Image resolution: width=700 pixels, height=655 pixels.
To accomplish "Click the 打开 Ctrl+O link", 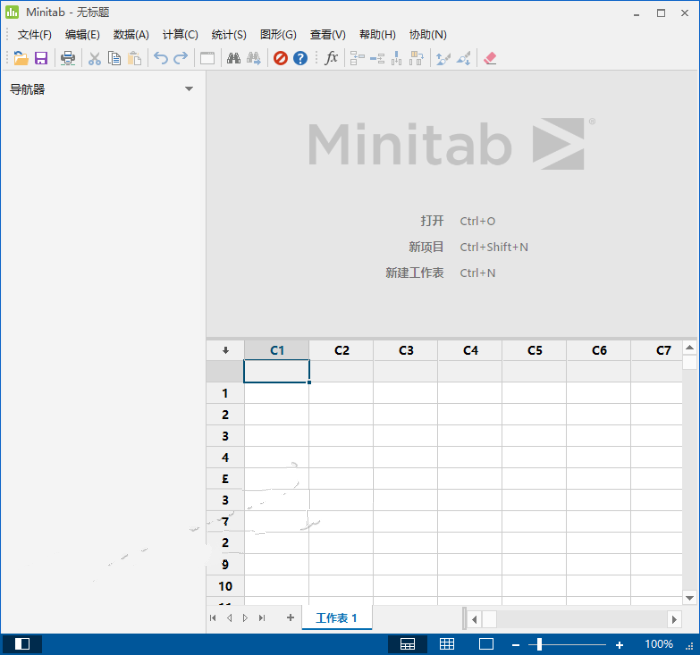I will tap(458, 221).
